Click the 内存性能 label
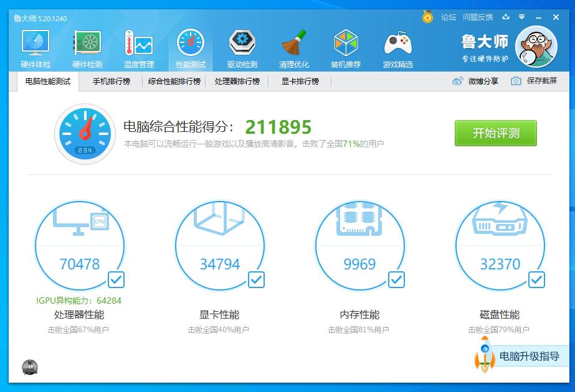 pos(359,315)
